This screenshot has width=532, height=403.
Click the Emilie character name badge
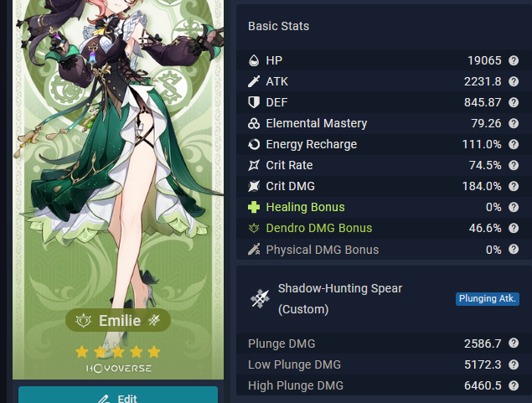tap(118, 320)
